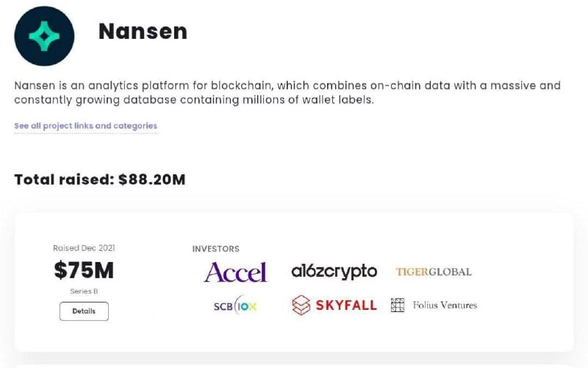
Task: Select the $75M raised amount
Action: pyautogui.click(x=84, y=270)
